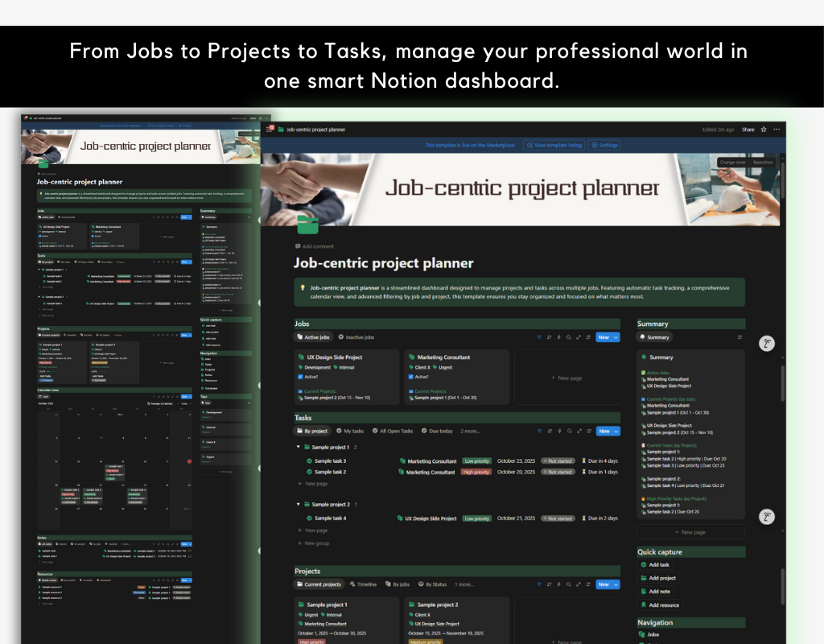Filter the Tasks database view
This screenshot has width=824, height=644.
click(540, 431)
